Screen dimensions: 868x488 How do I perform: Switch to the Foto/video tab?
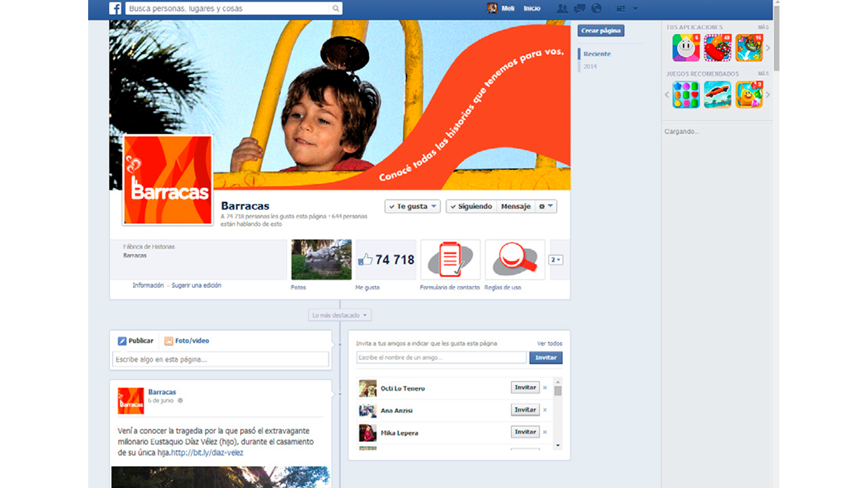pos(187,341)
